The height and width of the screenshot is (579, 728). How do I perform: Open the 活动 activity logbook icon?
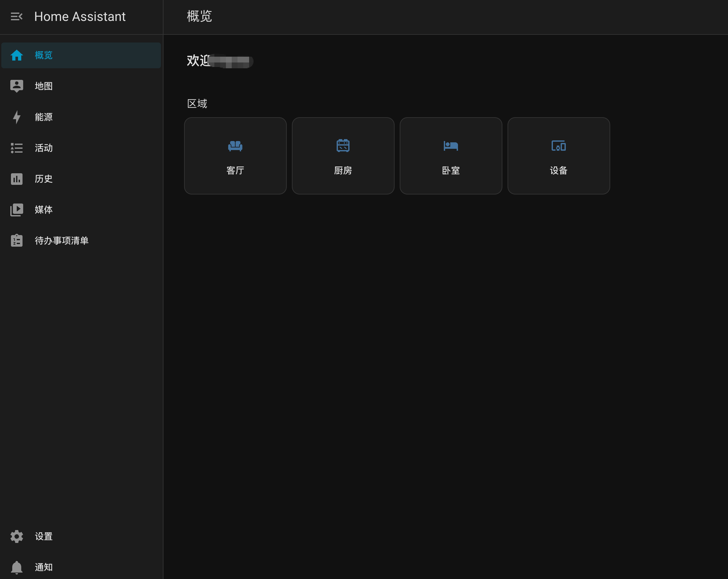16,148
